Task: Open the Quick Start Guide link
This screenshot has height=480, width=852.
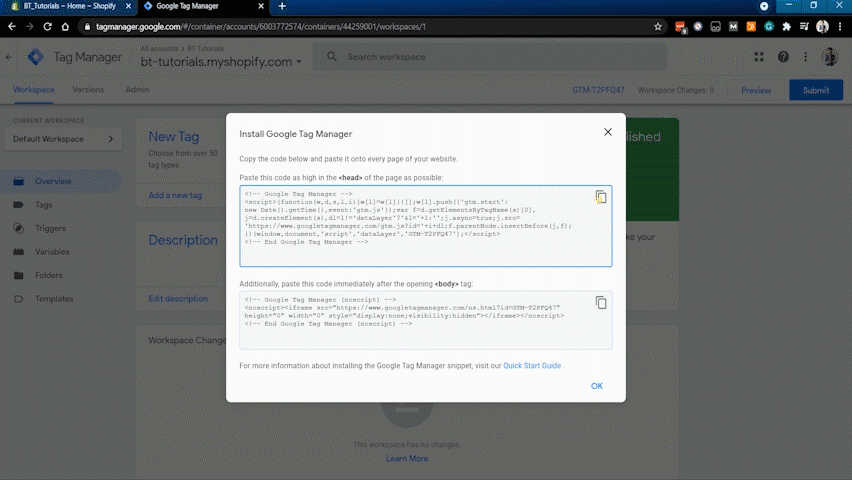Action: pos(532,366)
